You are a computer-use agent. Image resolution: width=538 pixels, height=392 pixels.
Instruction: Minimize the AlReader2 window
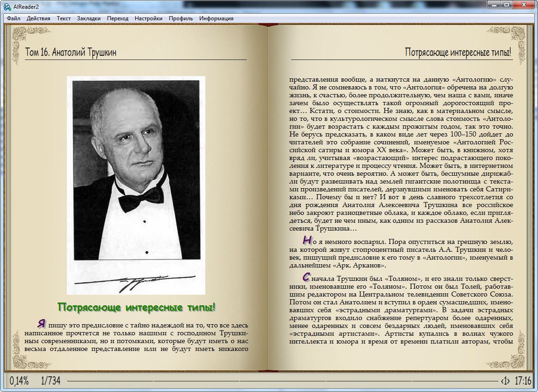(495, 5)
